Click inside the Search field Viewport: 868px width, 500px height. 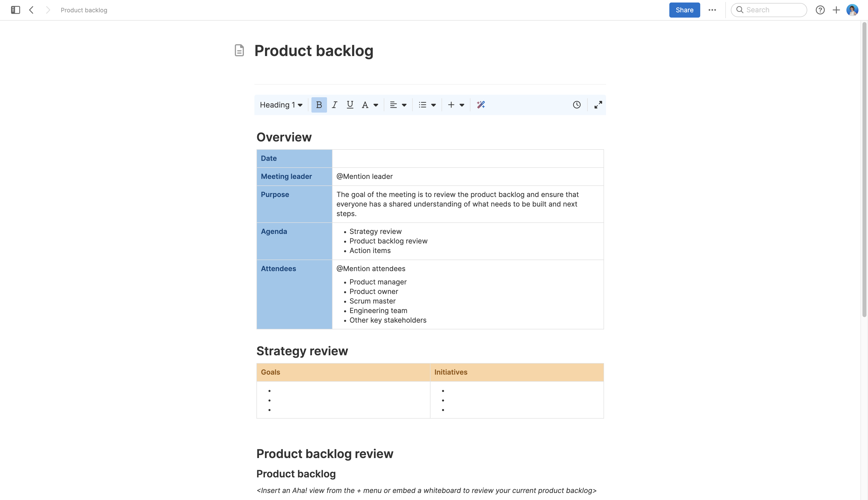tap(769, 10)
